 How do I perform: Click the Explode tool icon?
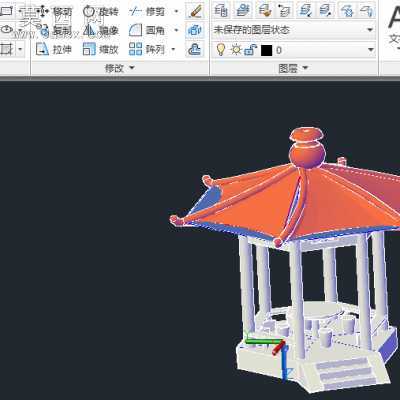coord(195,31)
